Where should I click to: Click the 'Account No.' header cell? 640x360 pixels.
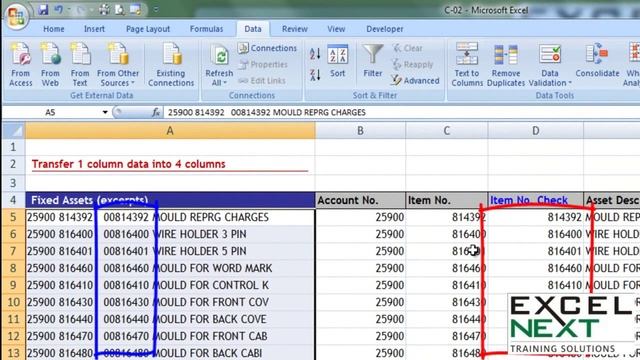[x=360, y=200]
